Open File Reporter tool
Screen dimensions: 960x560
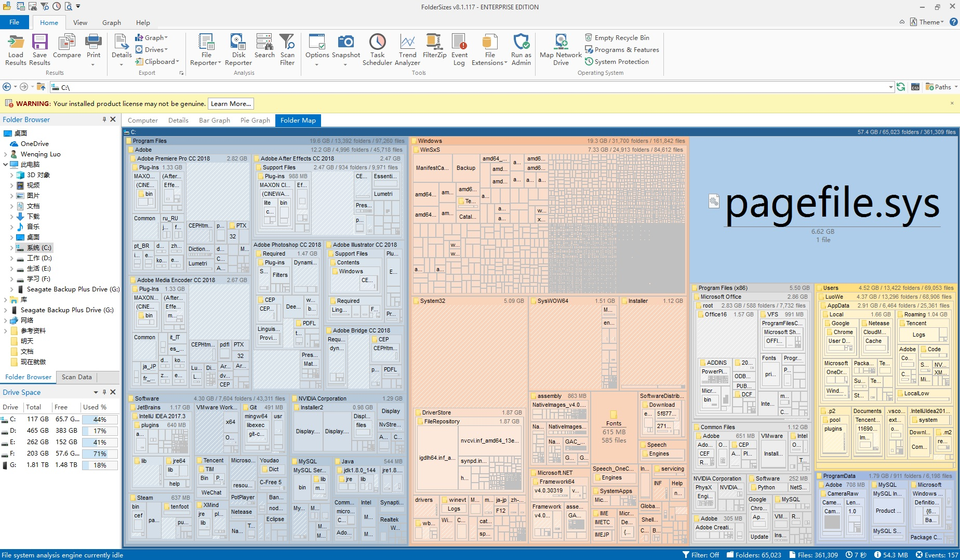(206, 50)
